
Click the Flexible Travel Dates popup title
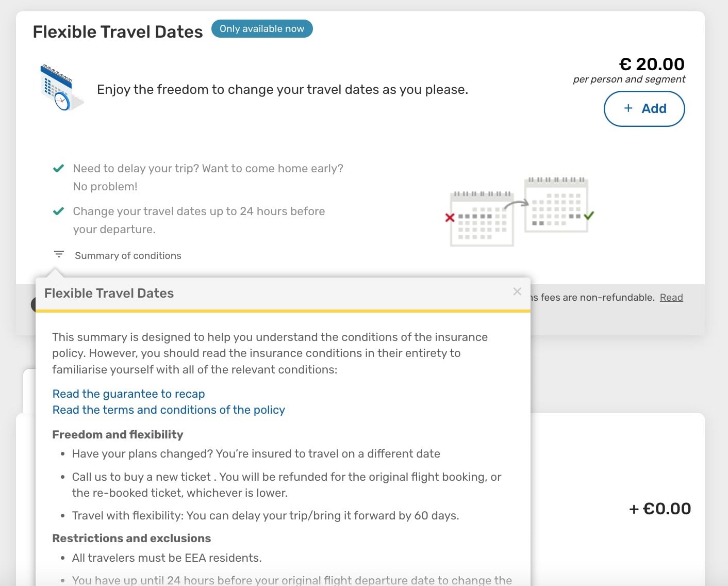[x=109, y=293]
